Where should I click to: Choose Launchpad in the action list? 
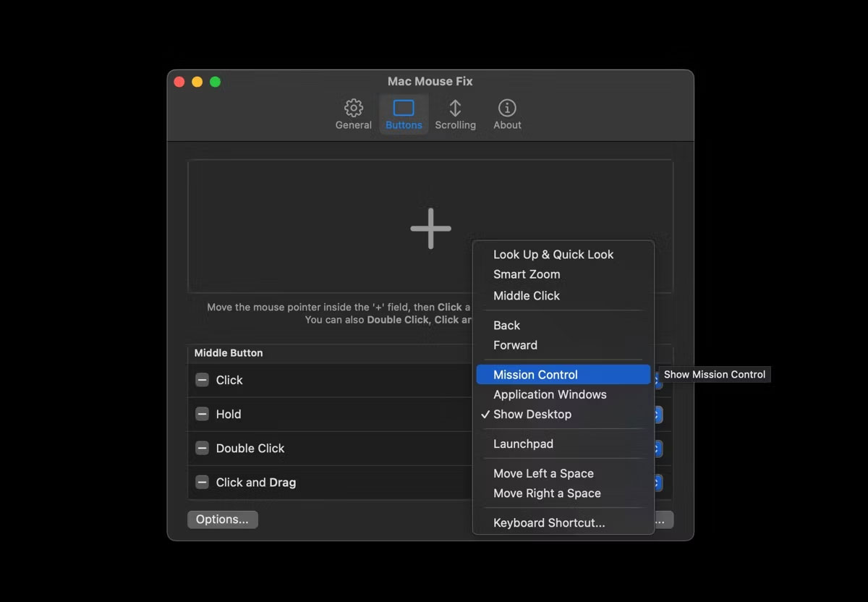(x=523, y=444)
